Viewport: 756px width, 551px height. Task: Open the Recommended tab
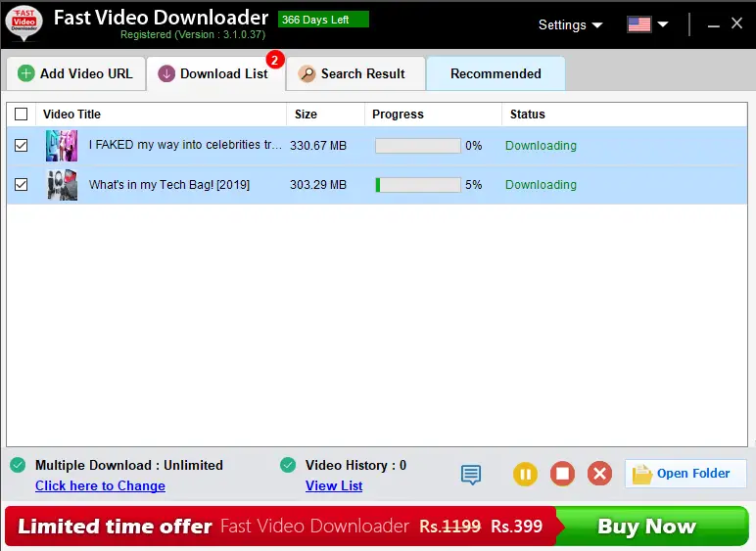(496, 73)
